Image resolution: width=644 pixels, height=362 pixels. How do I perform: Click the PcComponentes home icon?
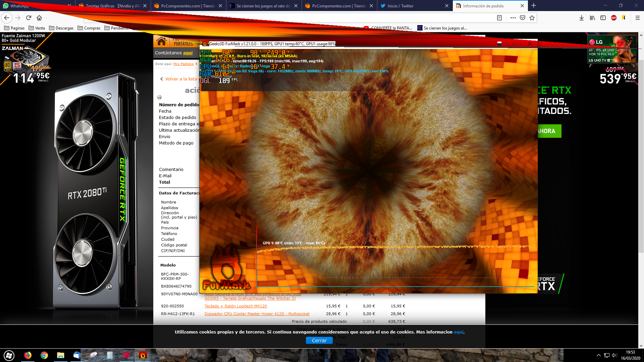pos(161,42)
